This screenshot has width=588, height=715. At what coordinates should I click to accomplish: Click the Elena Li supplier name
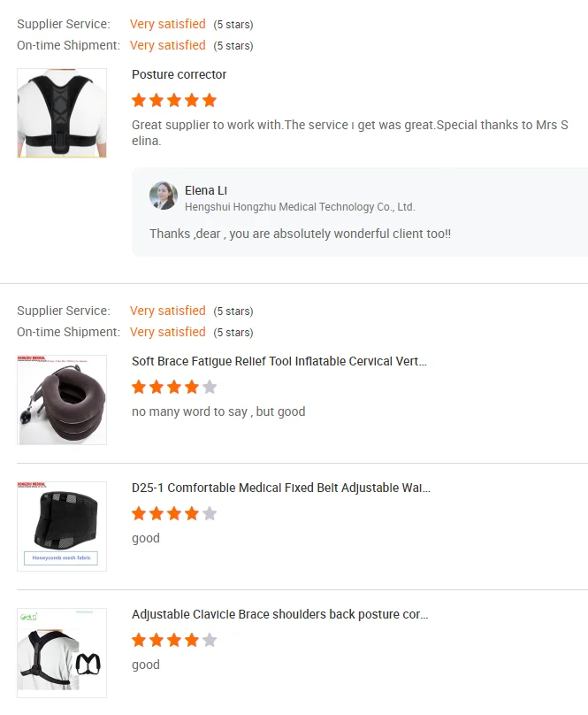205,190
